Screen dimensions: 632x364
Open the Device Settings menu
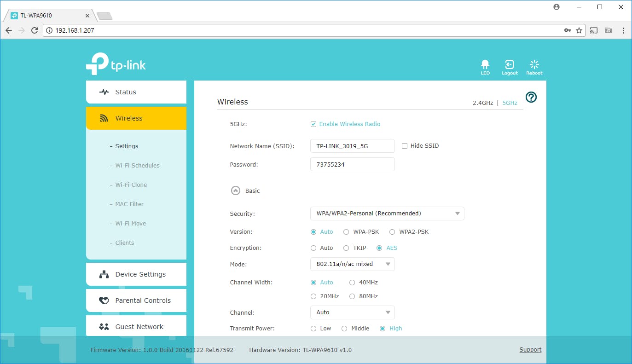point(136,274)
